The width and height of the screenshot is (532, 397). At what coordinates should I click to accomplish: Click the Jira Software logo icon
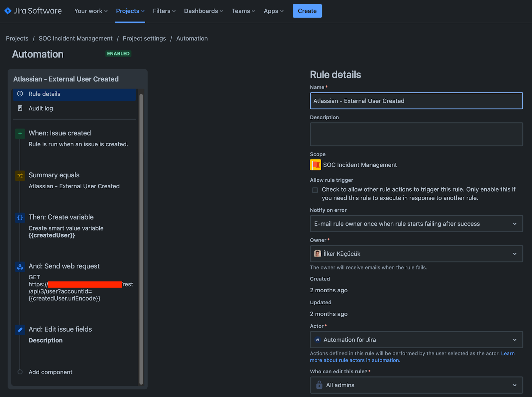pyautogui.click(x=8, y=11)
